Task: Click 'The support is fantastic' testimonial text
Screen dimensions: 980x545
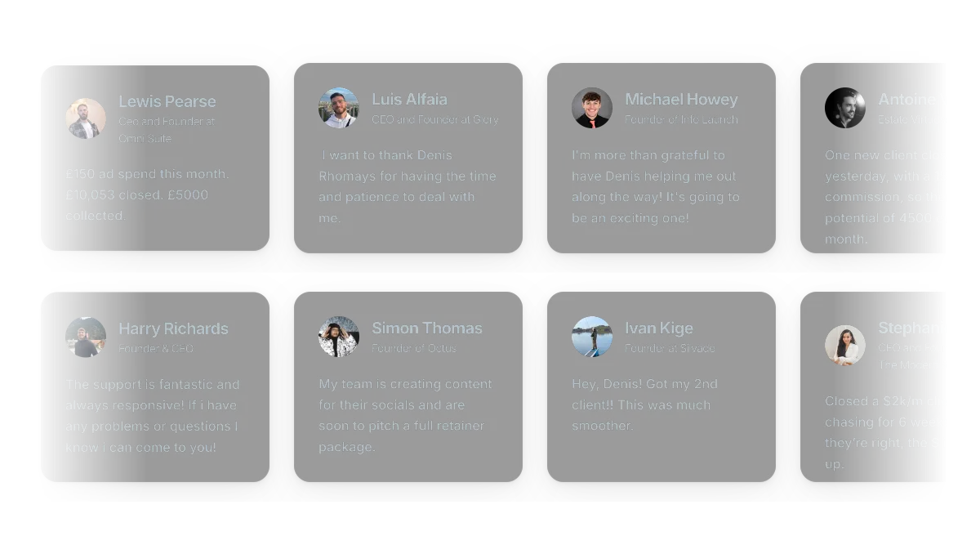Action: tap(153, 416)
